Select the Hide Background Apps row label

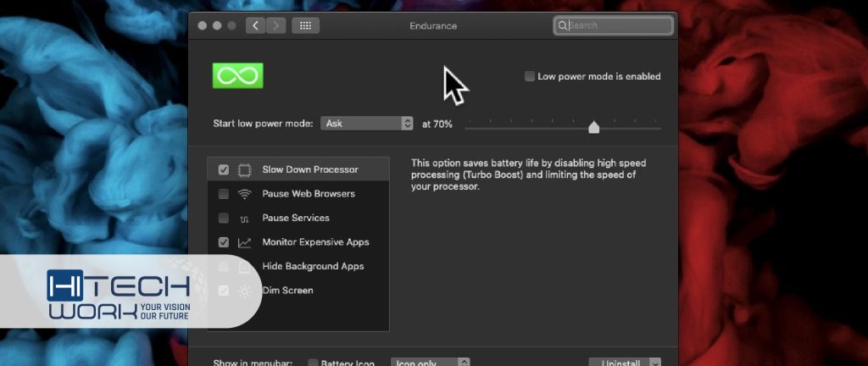[313, 266]
